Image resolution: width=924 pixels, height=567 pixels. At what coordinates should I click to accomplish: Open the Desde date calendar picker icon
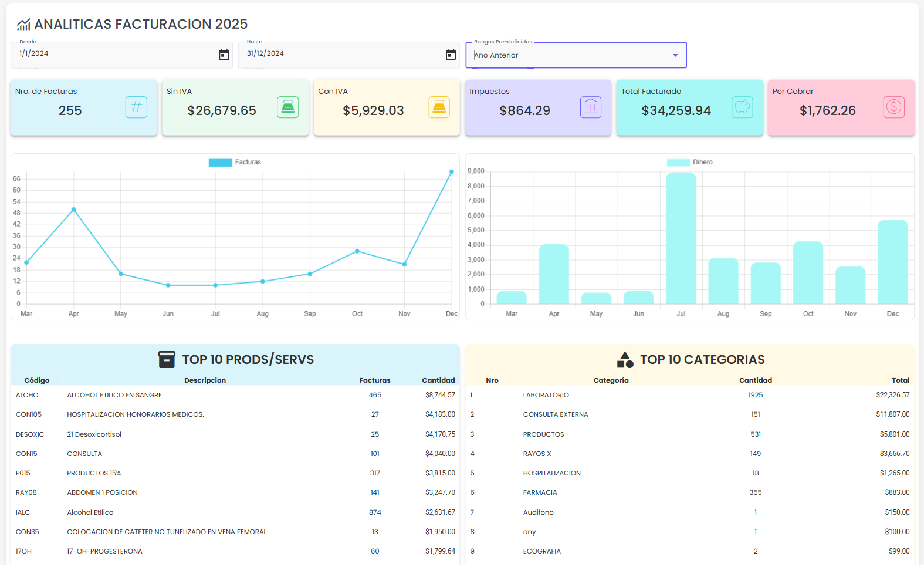224,55
